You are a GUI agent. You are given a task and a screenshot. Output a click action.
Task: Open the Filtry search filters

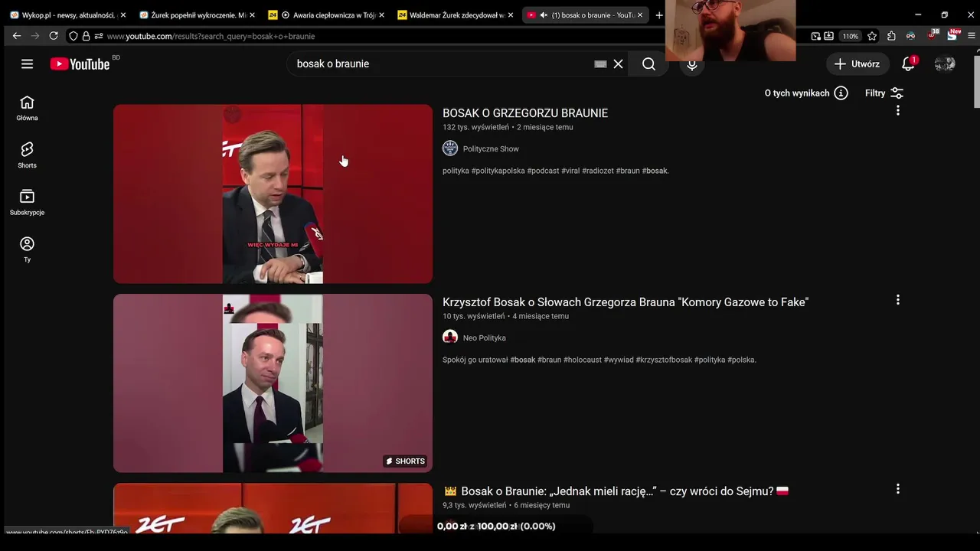(x=884, y=93)
